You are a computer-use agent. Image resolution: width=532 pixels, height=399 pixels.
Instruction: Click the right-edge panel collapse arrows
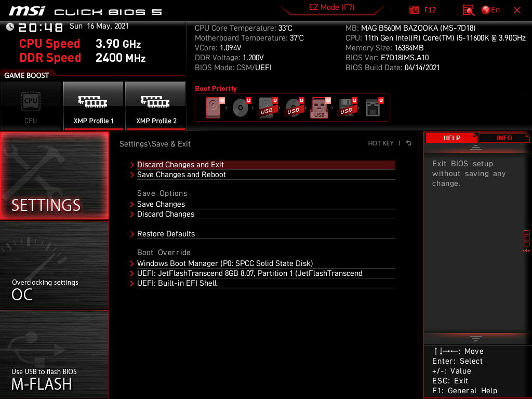[526, 251]
